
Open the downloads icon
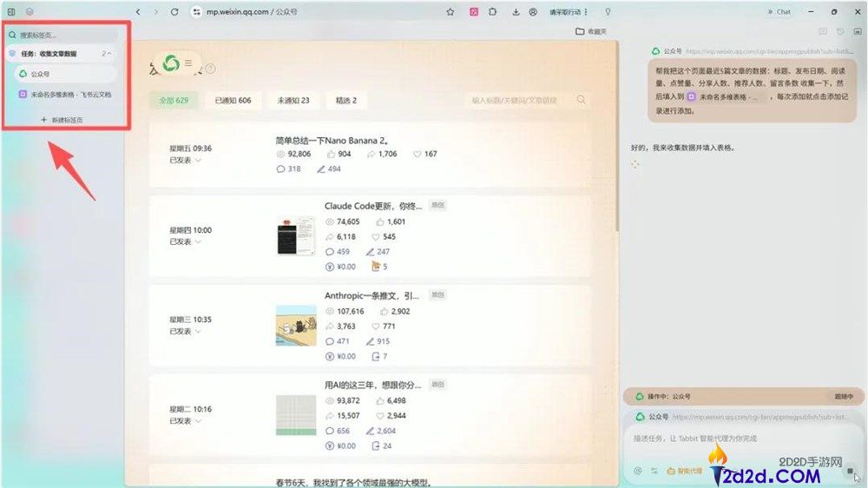tap(516, 11)
